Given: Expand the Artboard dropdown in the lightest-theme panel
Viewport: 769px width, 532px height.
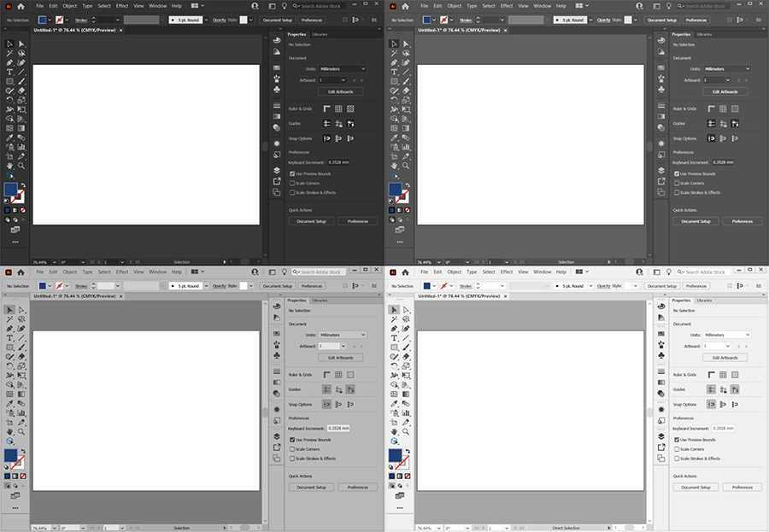Looking at the screenshot, I should (x=725, y=346).
